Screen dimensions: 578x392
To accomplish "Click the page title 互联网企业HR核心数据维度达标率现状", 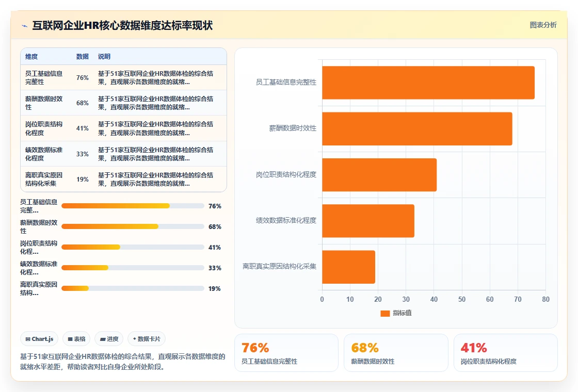I will click(122, 25).
